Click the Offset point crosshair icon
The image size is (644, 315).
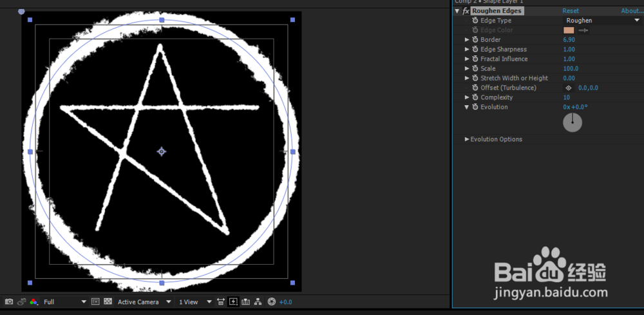pos(569,88)
